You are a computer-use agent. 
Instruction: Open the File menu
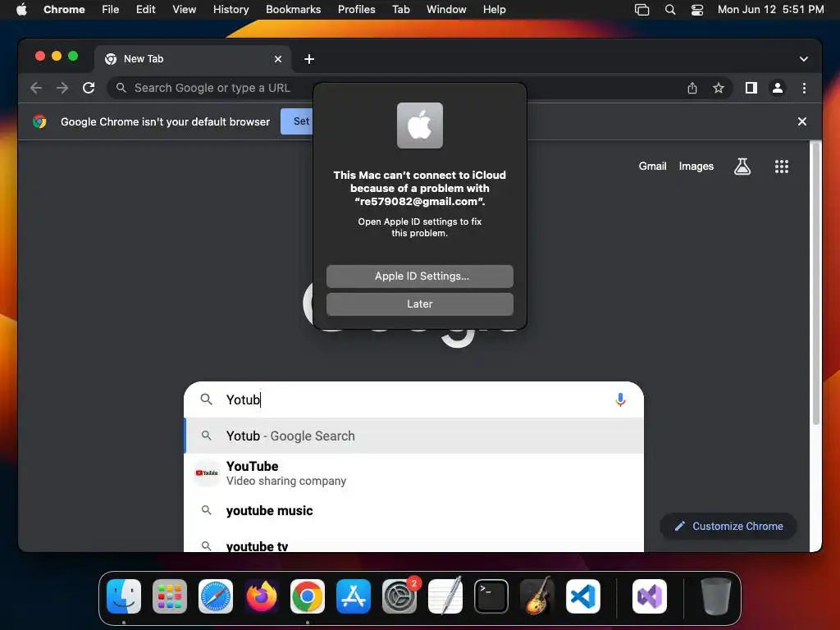[x=111, y=10]
